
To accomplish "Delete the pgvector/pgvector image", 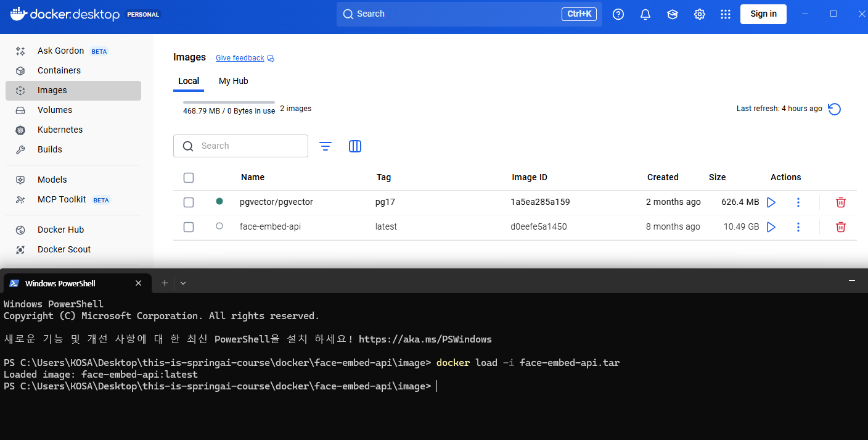I will click(x=840, y=202).
